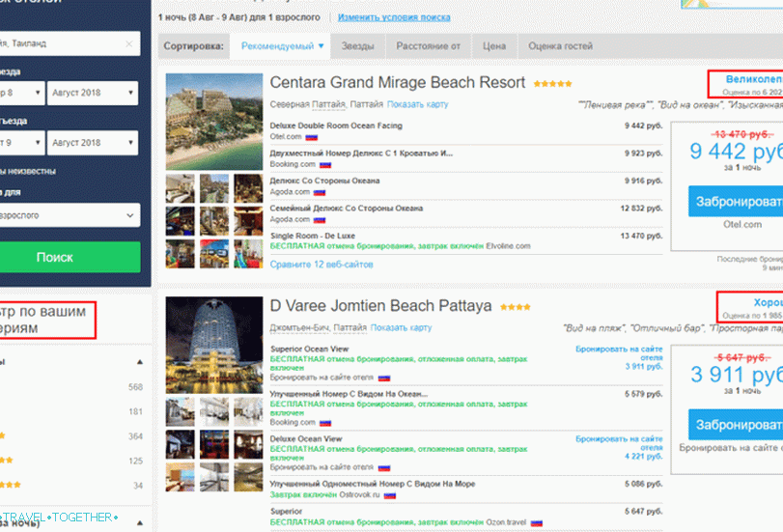Sort results by Оценка гостей

(560, 46)
